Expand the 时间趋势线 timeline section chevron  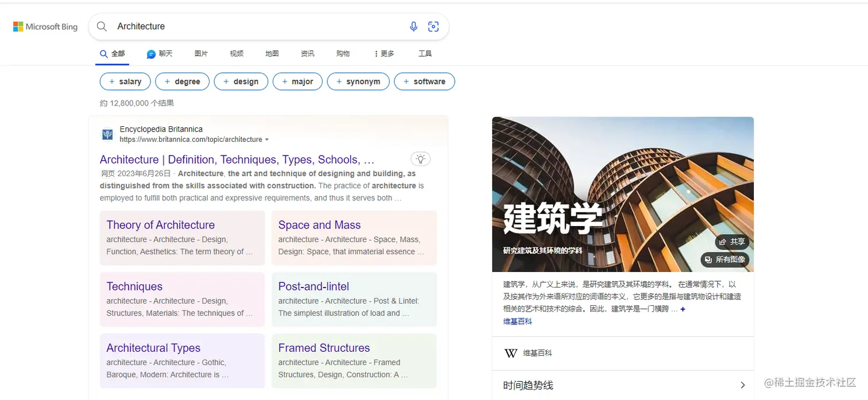[x=742, y=385]
